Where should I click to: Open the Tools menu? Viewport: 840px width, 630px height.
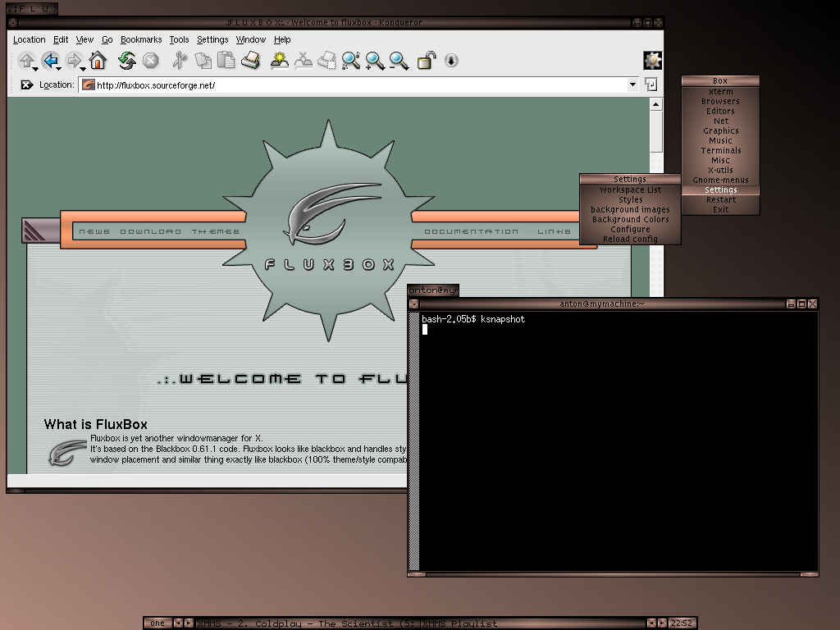point(179,39)
